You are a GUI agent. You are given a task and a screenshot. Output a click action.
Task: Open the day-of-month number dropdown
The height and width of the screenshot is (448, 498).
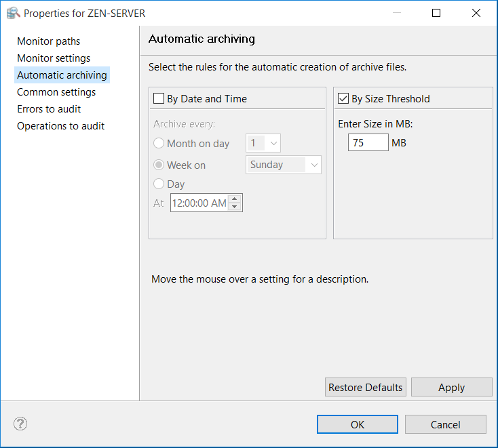click(263, 143)
